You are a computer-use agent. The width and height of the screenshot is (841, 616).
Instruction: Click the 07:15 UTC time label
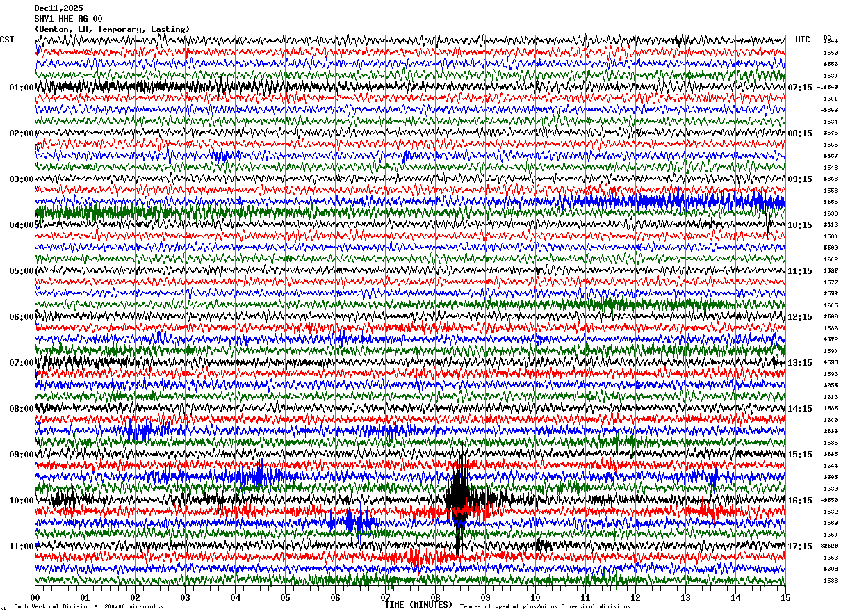tap(800, 88)
